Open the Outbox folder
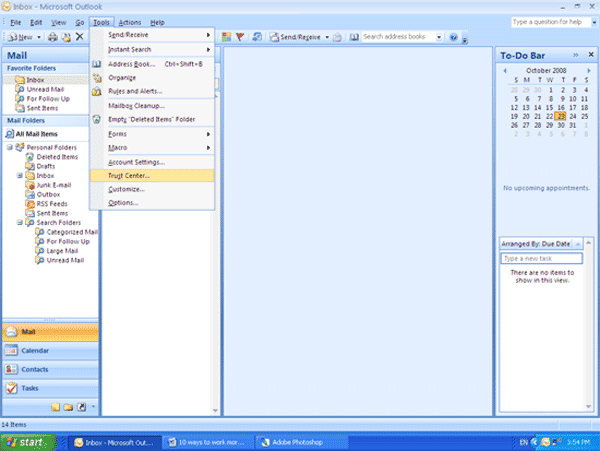 point(48,194)
